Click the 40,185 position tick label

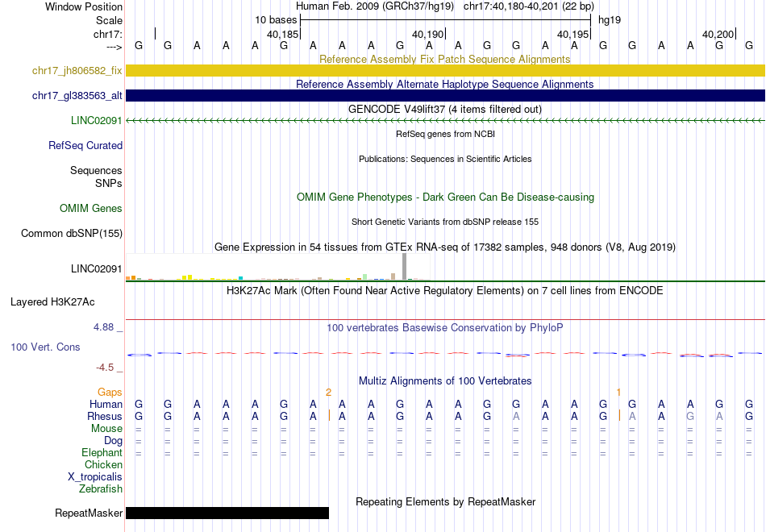coord(282,34)
